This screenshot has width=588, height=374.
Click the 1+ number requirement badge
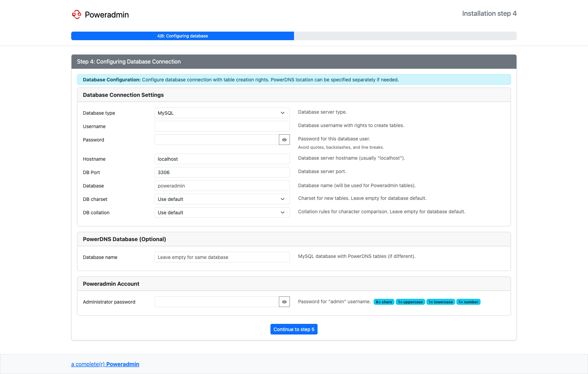(468, 302)
